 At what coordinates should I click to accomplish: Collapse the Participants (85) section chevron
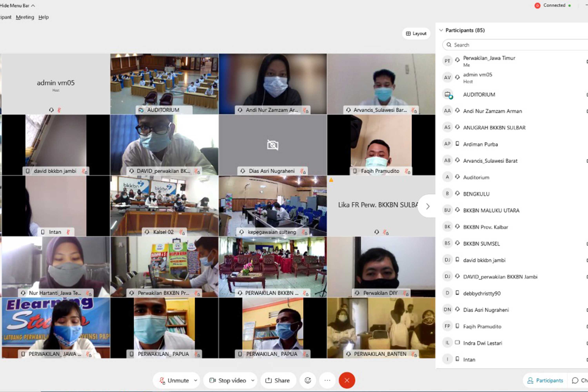point(441,30)
